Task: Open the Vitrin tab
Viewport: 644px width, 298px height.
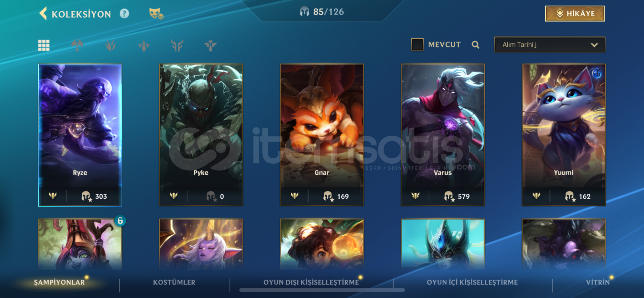Action: click(x=598, y=282)
